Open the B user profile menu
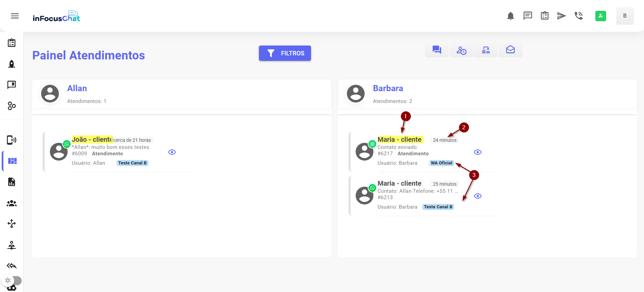The height and width of the screenshot is (292, 644). pos(625,16)
